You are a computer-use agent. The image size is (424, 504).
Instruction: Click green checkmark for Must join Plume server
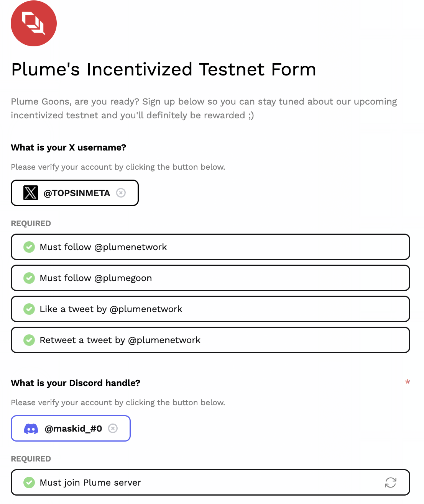tap(29, 483)
